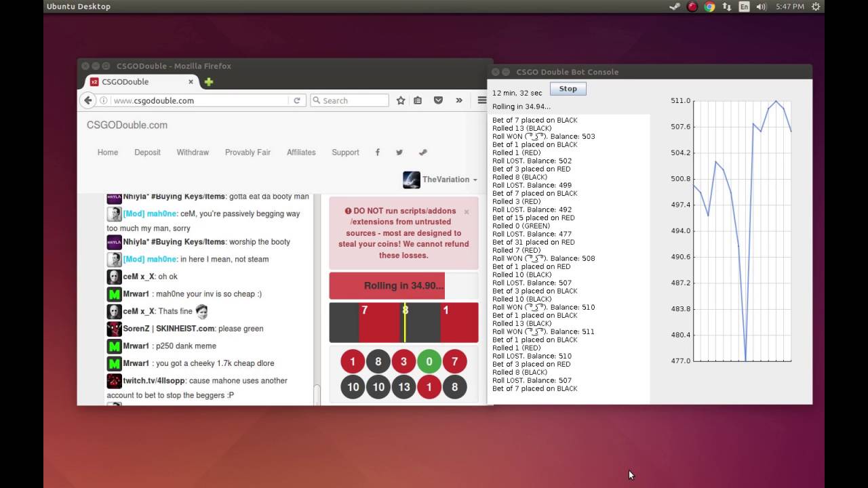This screenshot has height=488, width=868.
Task: Click 511.0 label on balance chart
Action: [680, 101]
